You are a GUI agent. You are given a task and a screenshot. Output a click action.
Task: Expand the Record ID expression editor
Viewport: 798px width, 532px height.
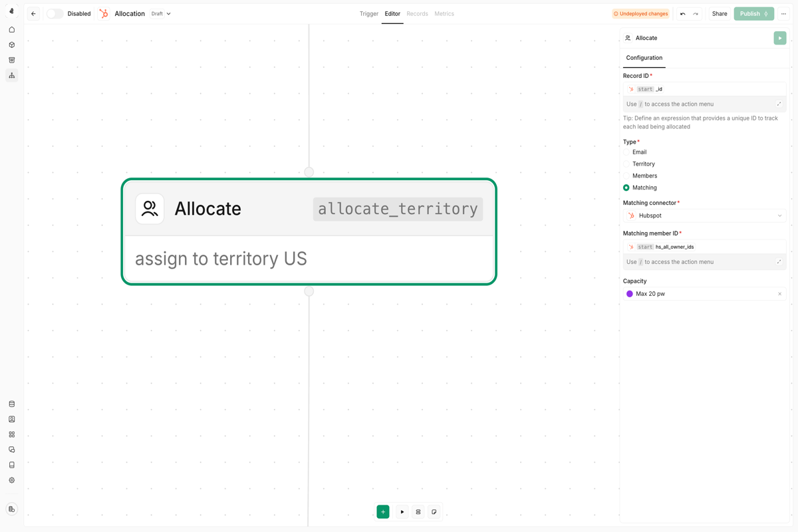pos(779,104)
